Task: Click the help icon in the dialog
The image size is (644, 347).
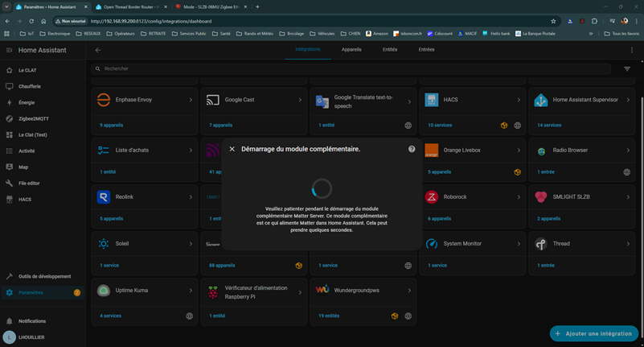Action: pyautogui.click(x=412, y=149)
